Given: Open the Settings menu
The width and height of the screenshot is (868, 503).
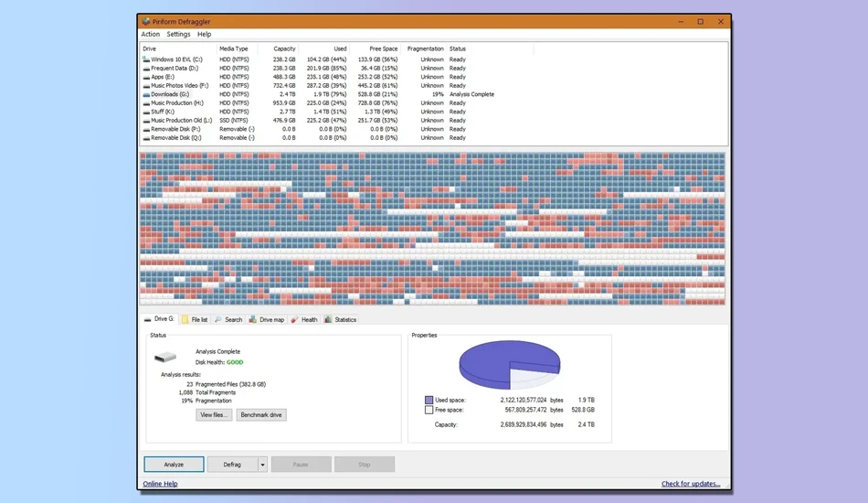Looking at the screenshot, I should pos(178,35).
